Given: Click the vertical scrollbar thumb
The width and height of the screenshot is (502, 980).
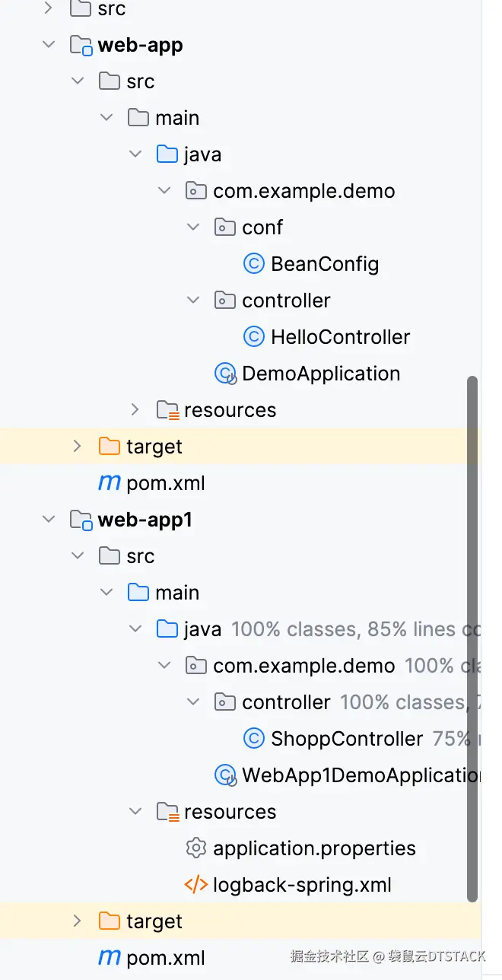Looking at the screenshot, I should pos(472,639).
